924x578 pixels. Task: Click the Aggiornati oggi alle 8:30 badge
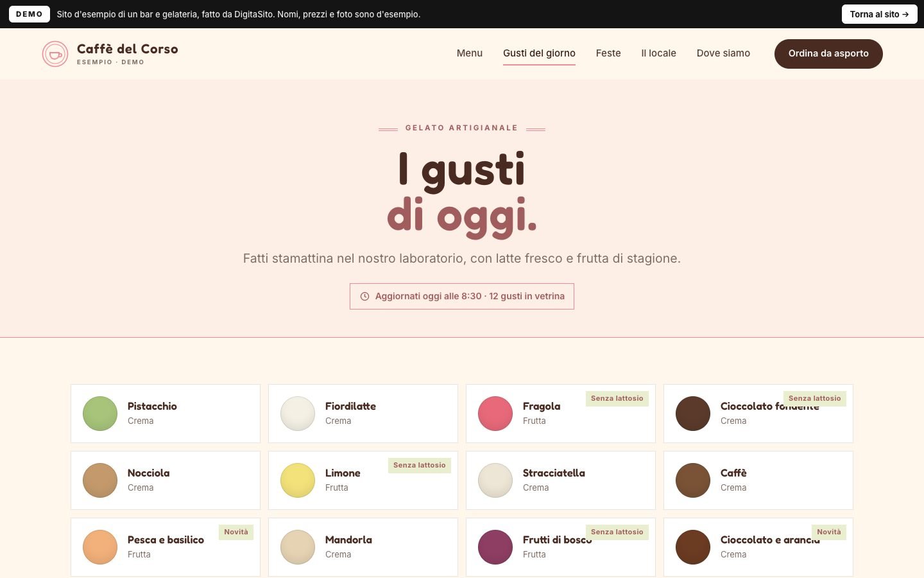pos(462,297)
